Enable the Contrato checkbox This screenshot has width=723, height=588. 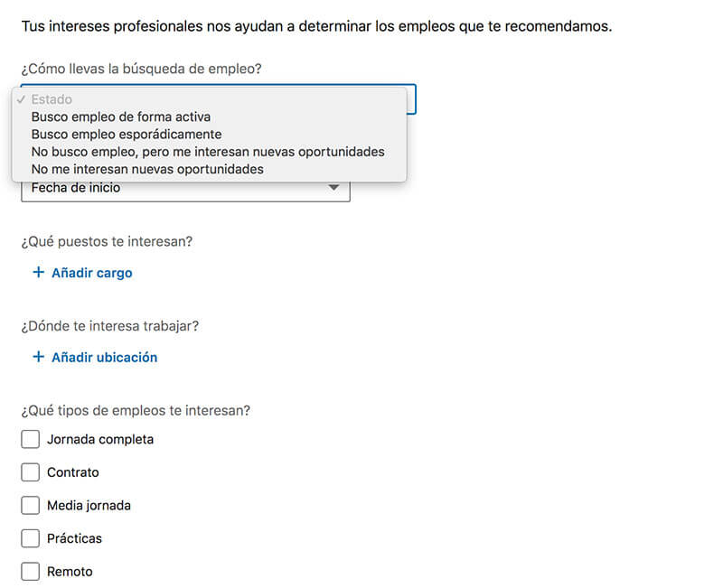[x=30, y=472]
